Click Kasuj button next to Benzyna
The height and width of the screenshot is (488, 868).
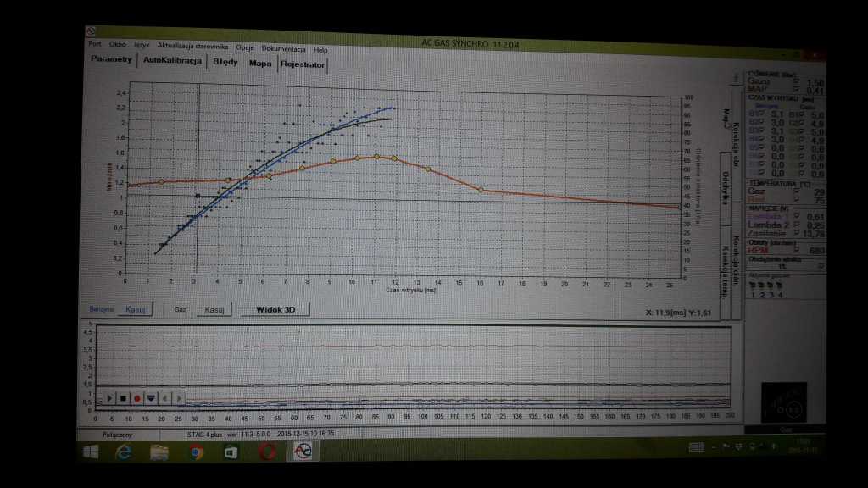pos(136,309)
